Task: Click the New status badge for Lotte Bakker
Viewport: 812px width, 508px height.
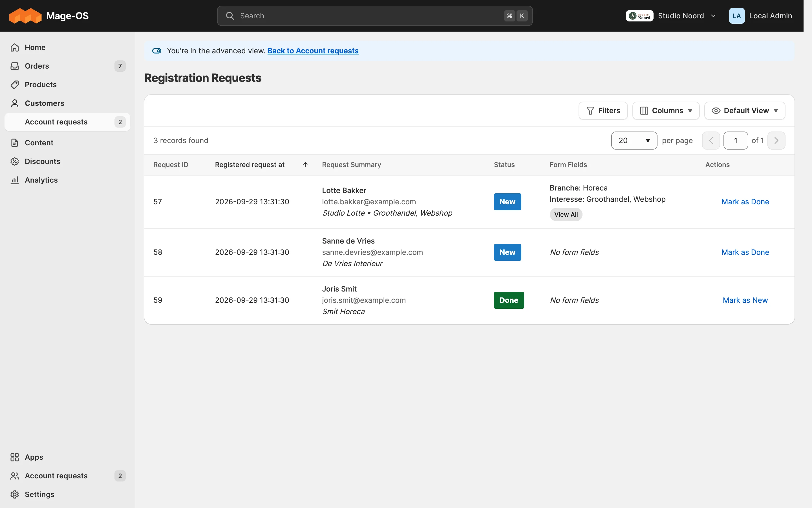Action: 507,202
